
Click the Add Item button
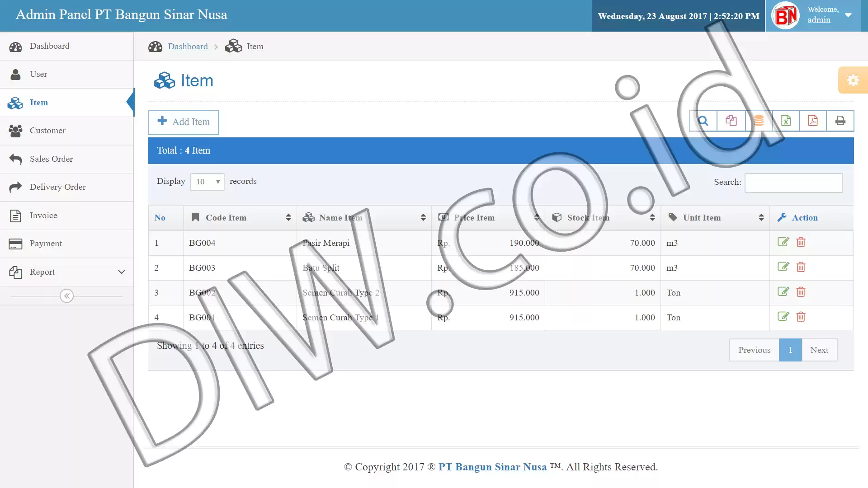click(x=184, y=122)
